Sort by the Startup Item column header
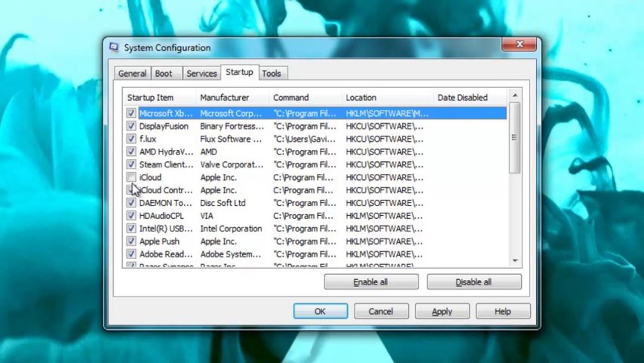The height and width of the screenshot is (363, 644). (x=160, y=98)
